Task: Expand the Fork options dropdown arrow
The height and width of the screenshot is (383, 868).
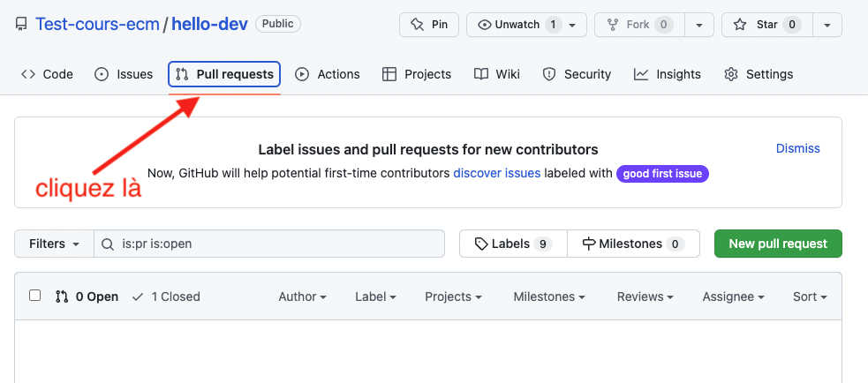Action: [x=699, y=25]
